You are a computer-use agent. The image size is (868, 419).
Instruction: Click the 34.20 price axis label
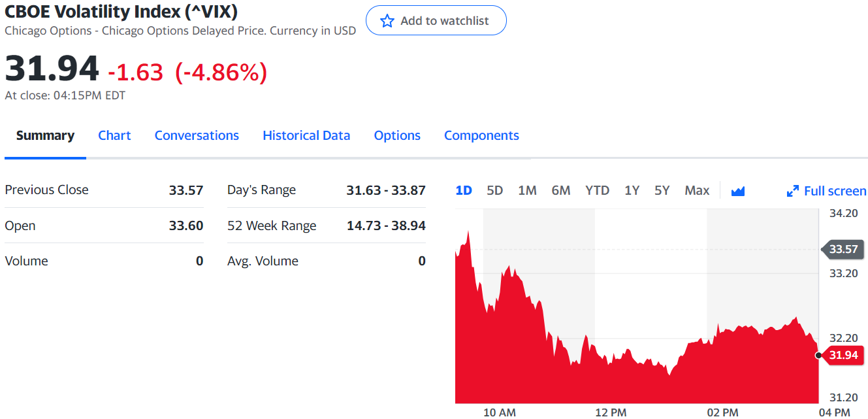[x=843, y=213]
